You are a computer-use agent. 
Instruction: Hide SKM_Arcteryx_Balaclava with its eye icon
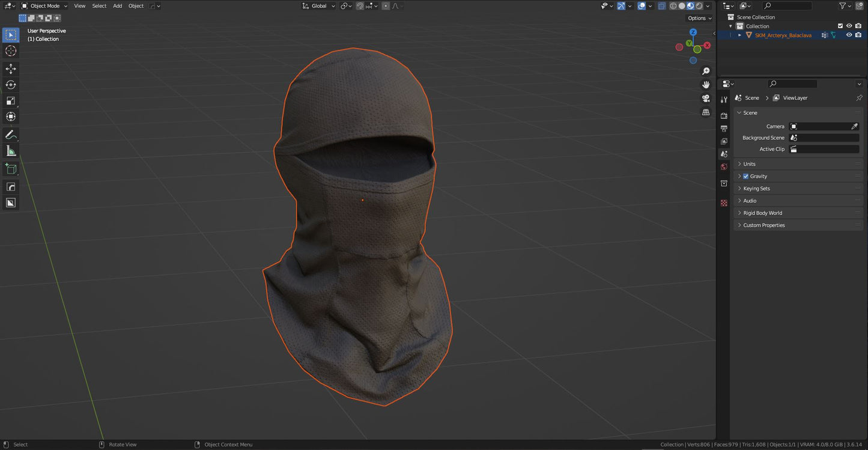849,35
